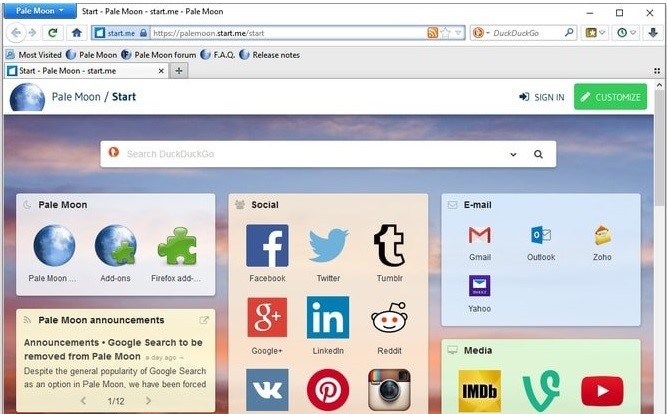667x414 pixels.
Task: Open the VK shortcut
Action: tap(267, 389)
